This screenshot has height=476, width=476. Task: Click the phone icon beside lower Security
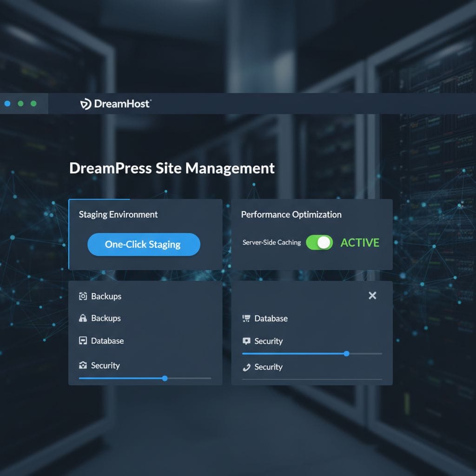point(246,367)
